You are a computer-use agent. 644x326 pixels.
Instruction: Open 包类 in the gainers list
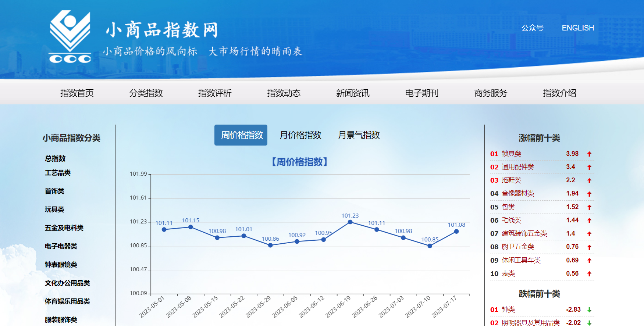508,207
